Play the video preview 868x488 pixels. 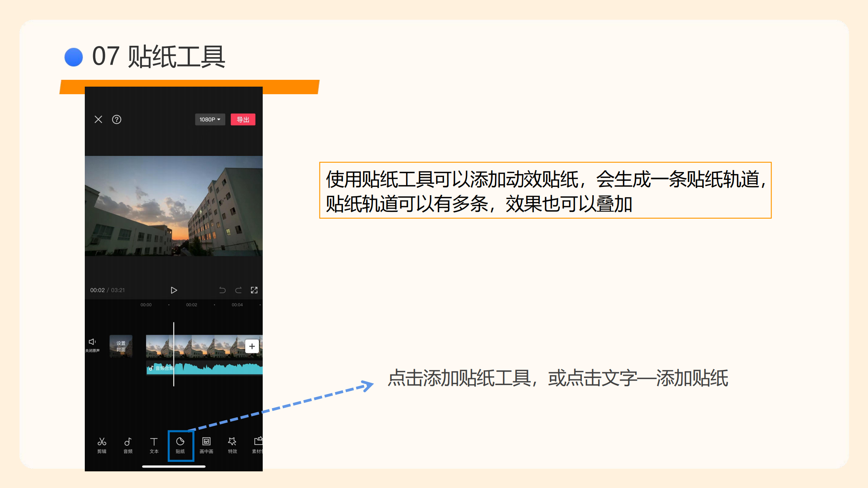(x=174, y=290)
